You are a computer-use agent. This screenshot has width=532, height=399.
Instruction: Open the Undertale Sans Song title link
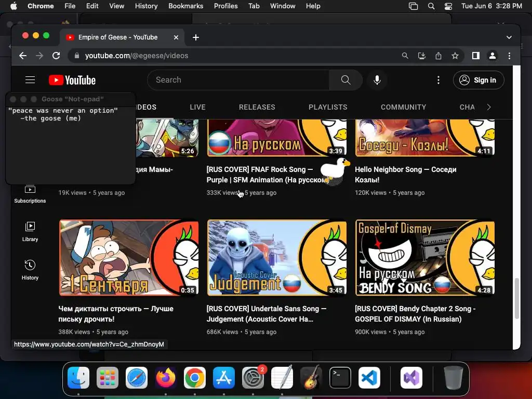(x=267, y=314)
